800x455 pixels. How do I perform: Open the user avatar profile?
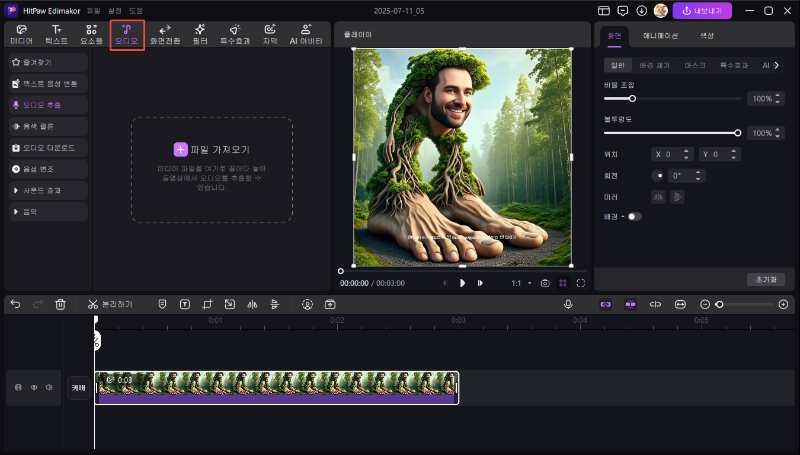coord(661,11)
